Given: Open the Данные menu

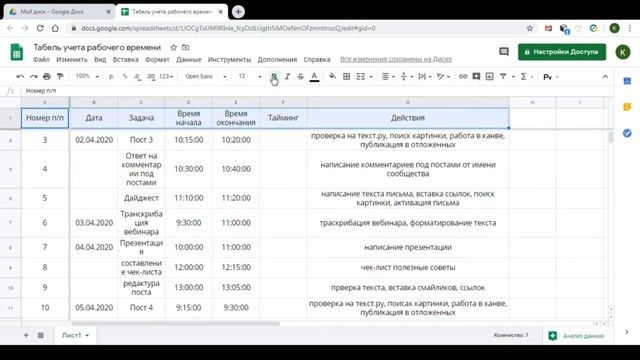Looking at the screenshot, I should click(x=189, y=60).
